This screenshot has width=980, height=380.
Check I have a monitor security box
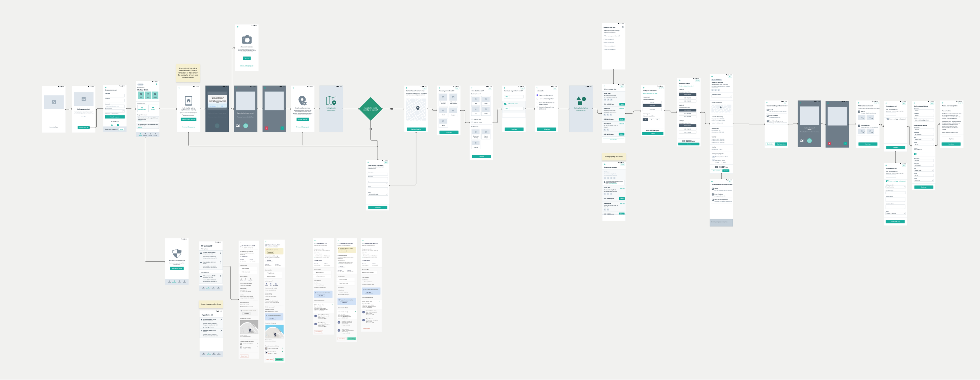[538, 95]
